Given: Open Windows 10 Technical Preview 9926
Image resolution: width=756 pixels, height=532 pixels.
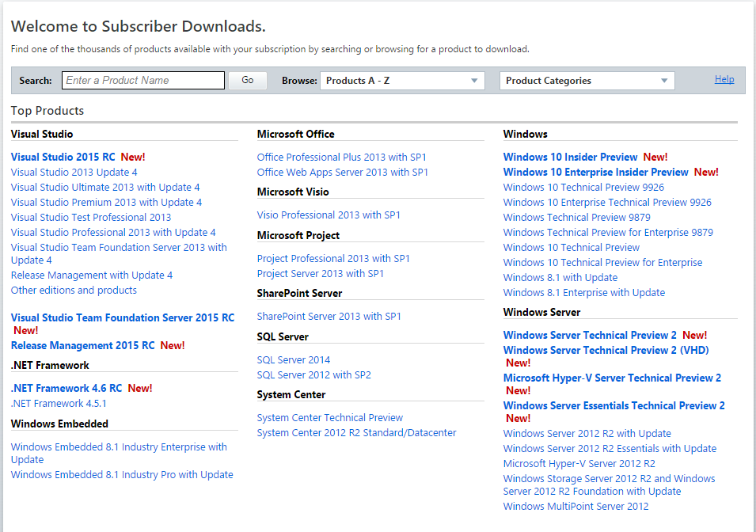Looking at the screenshot, I should point(583,187).
